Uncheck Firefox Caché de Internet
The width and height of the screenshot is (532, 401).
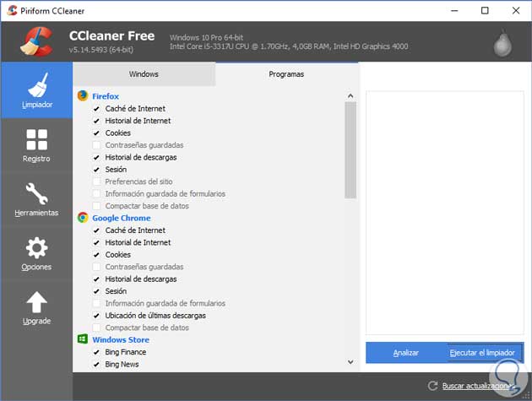pyautogui.click(x=97, y=109)
